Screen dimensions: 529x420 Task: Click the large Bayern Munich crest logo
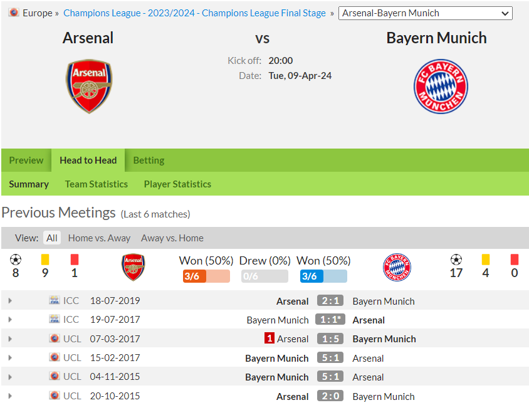coord(441,87)
